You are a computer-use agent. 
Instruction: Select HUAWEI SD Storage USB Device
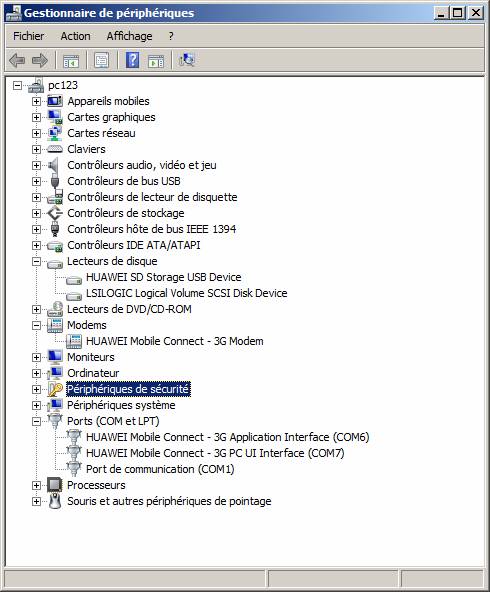(163, 277)
